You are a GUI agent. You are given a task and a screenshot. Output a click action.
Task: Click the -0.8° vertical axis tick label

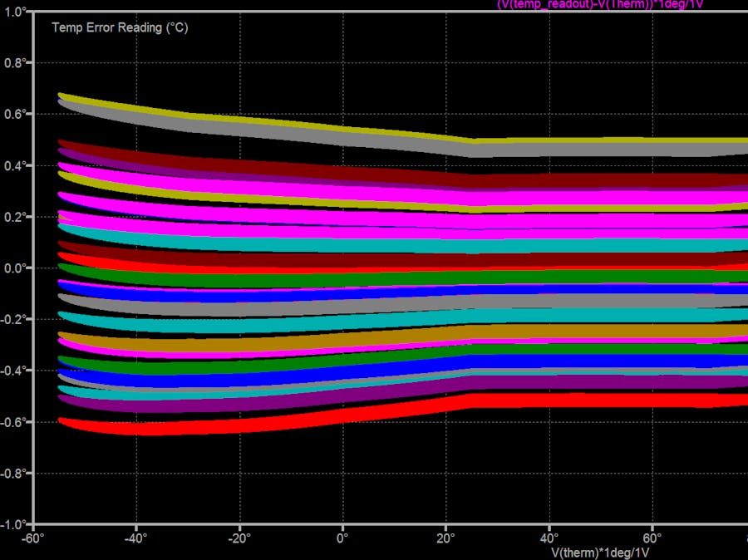[14, 473]
